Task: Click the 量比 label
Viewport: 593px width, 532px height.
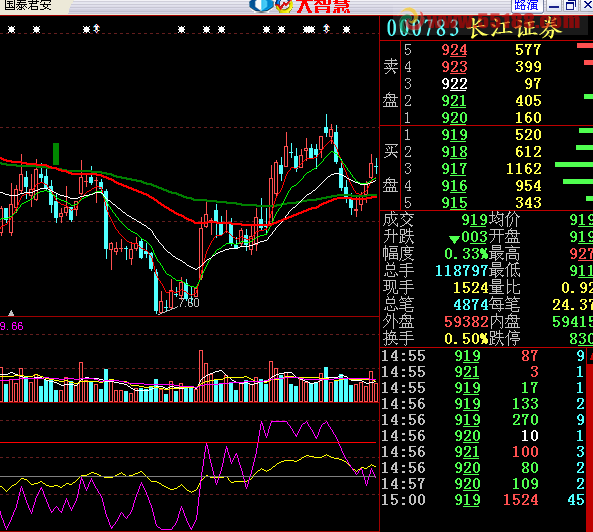Action: coord(504,288)
